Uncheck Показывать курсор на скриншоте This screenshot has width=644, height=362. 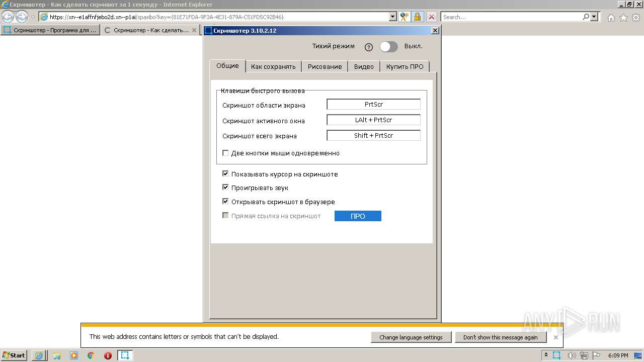tap(225, 174)
